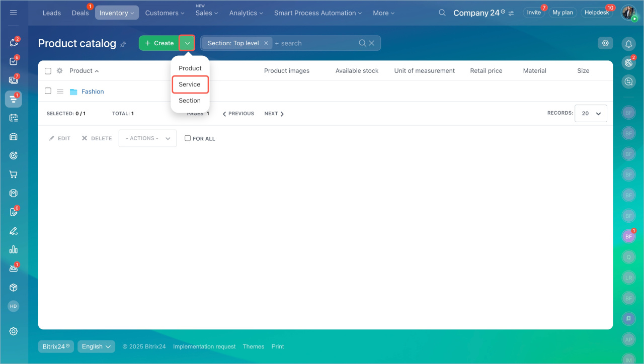Select Service from the Create menu
The height and width of the screenshot is (364, 644).
190,84
